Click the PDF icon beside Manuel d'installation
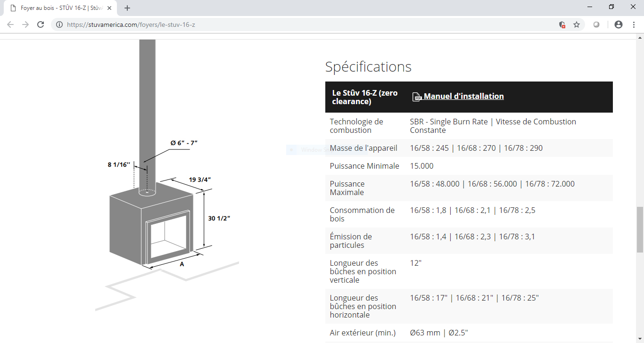The image size is (644, 343). point(417,97)
